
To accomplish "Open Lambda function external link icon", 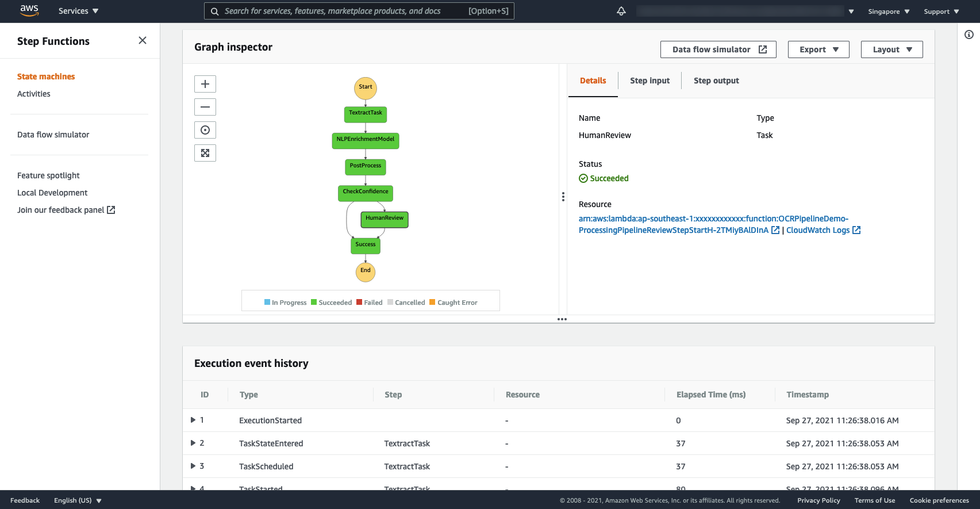I will click(775, 230).
